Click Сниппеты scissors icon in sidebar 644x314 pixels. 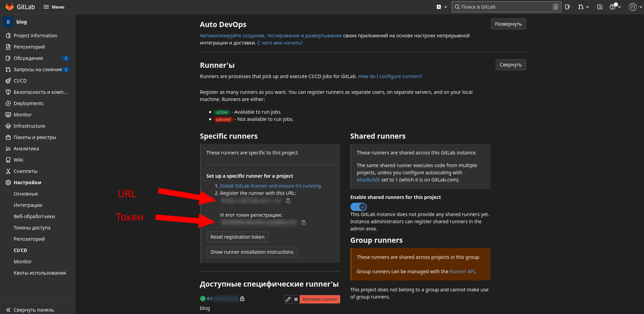[x=8, y=171]
